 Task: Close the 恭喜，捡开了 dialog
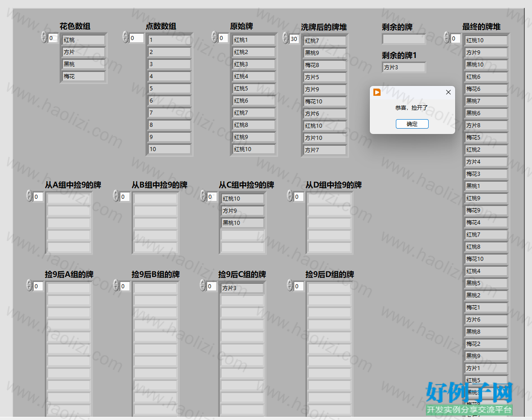coord(448,92)
